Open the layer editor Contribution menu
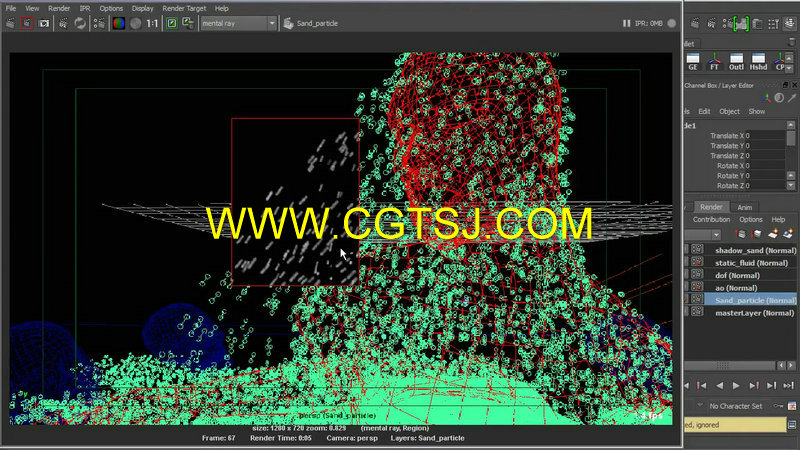 711,219
